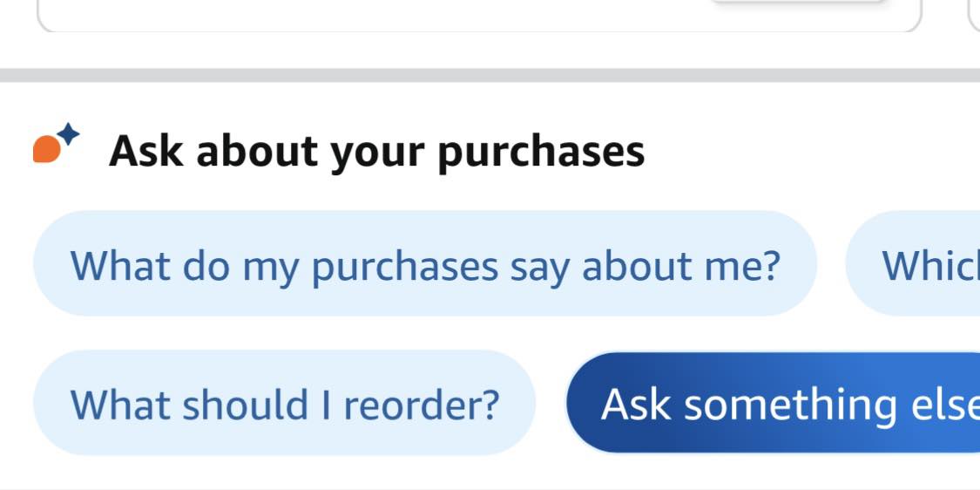Tap the orange chat bubble icon
980x490 pixels.
point(46,150)
